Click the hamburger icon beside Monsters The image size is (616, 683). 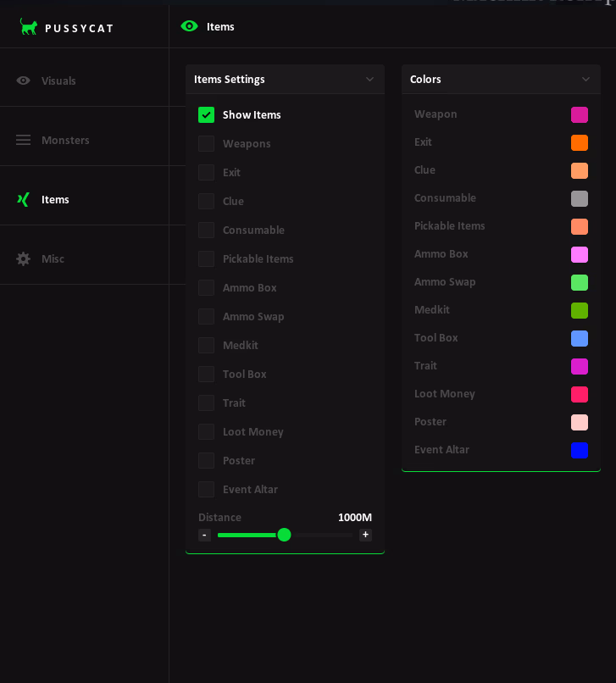pyautogui.click(x=24, y=140)
